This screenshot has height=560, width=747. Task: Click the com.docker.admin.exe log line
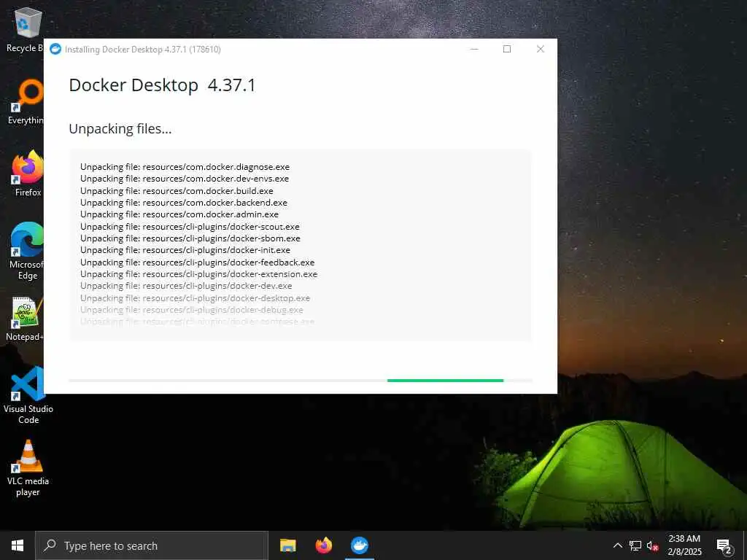[x=179, y=214]
